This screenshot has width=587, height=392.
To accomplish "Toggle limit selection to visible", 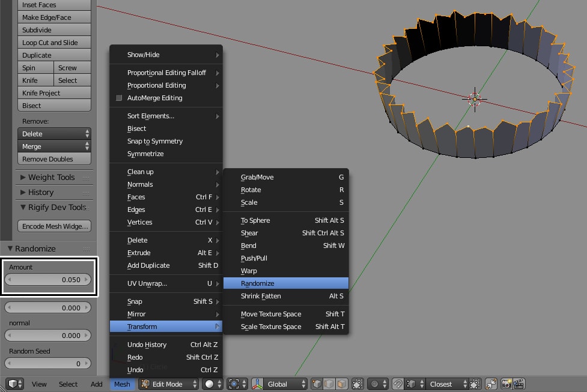I will point(357,384).
